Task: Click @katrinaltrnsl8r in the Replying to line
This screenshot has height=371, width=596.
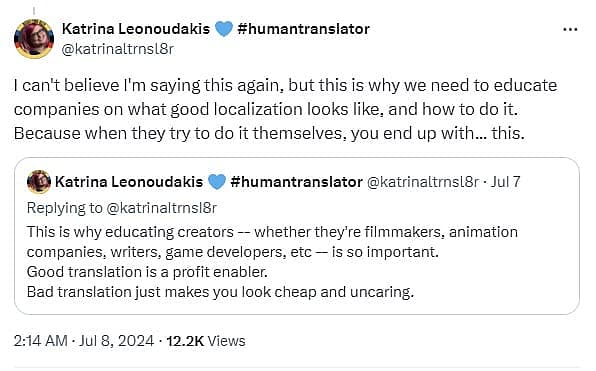Action: tap(161, 208)
